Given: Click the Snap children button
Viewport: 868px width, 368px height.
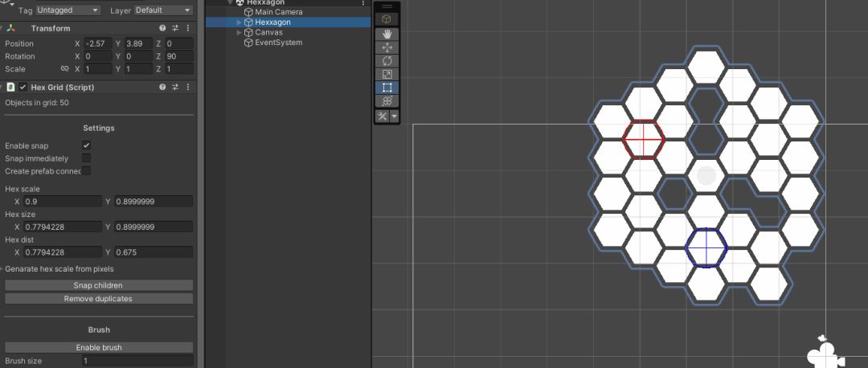Looking at the screenshot, I should point(99,285).
